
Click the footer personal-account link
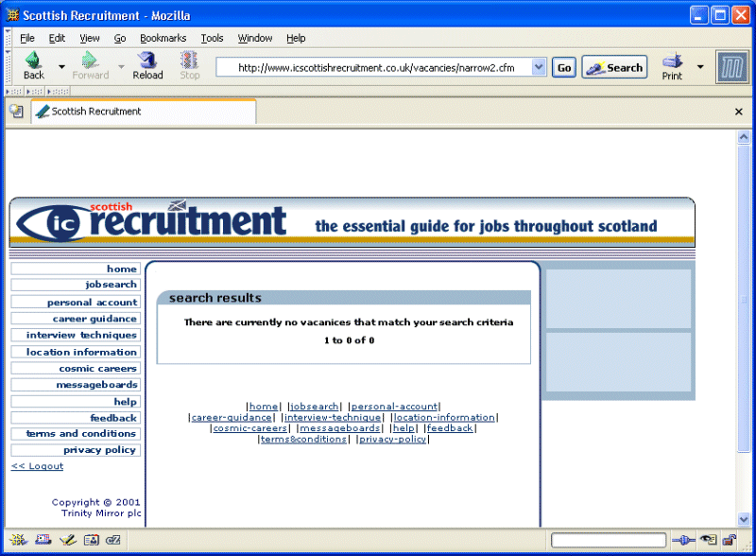click(394, 407)
